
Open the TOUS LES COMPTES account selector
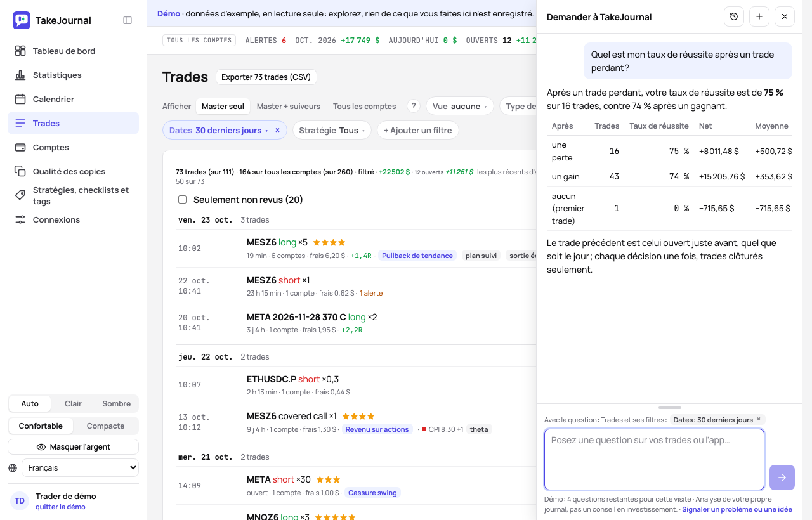pyautogui.click(x=199, y=41)
